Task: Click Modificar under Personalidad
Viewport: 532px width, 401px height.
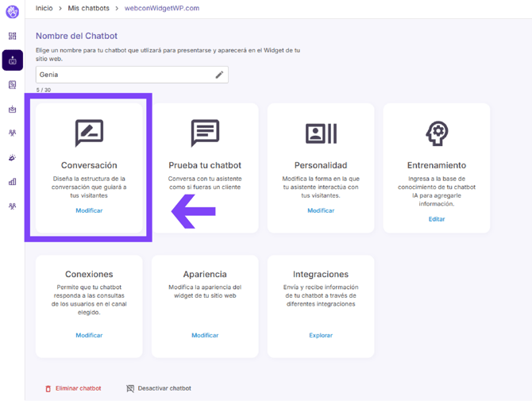Action: pos(321,210)
